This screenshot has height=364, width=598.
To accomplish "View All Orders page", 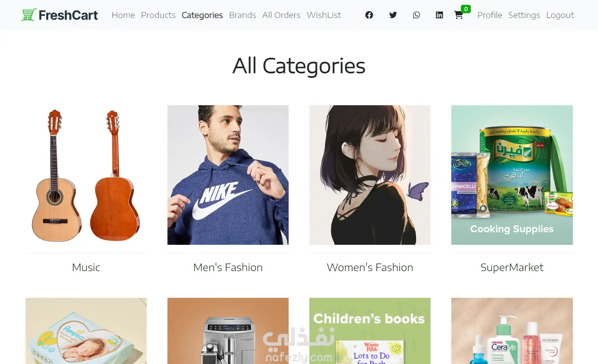I will point(281,15).
